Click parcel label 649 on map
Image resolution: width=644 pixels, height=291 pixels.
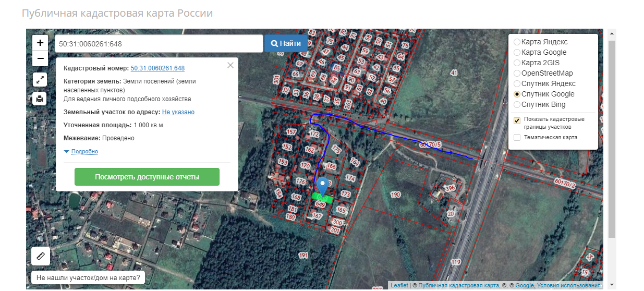click(x=320, y=205)
